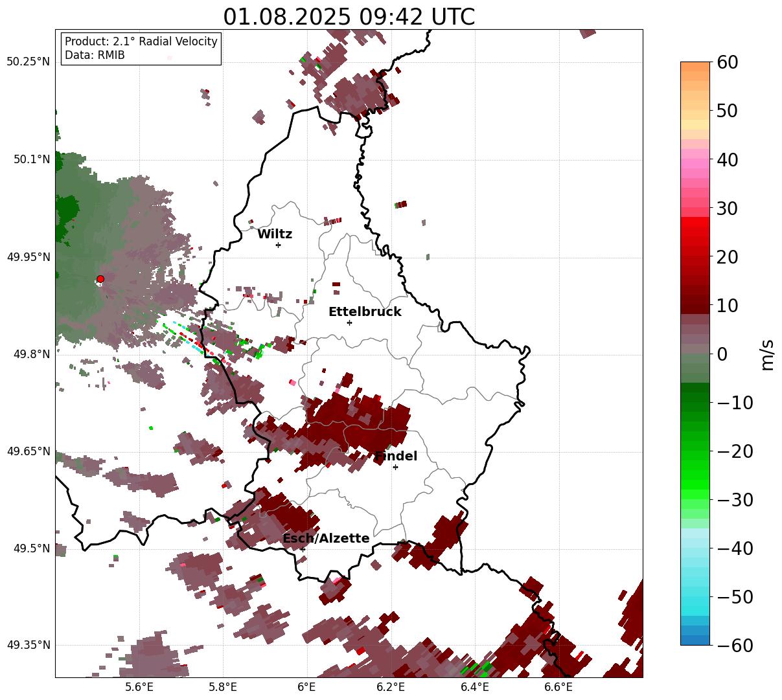
Task: Click the 49.35°N latitude label
Action: pos(28,645)
